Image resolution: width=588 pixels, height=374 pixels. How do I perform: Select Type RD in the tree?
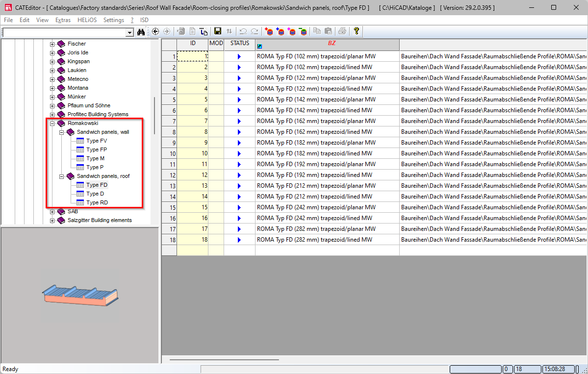(97, 203)
